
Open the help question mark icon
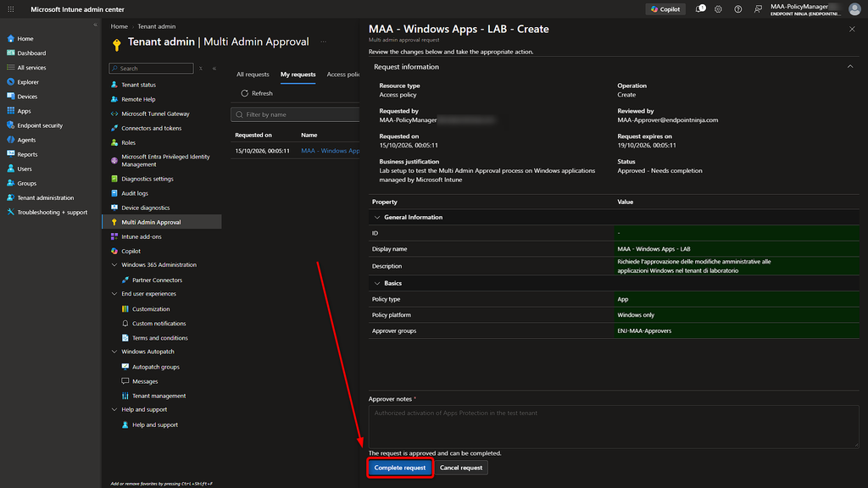coord(738,8)
